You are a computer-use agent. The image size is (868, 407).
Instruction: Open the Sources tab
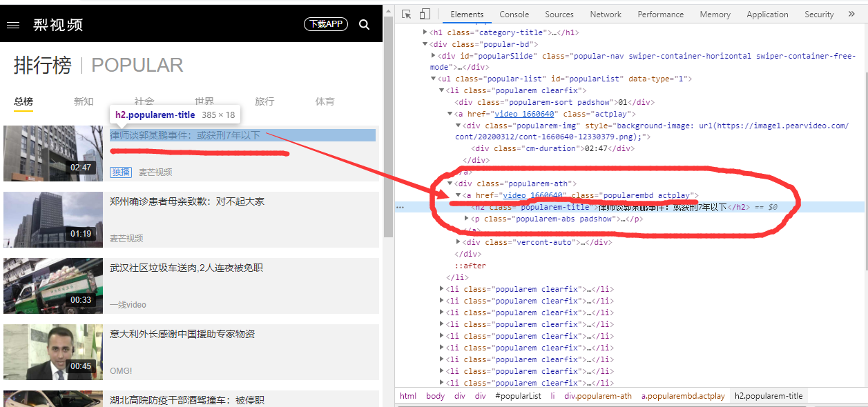[559, 14]
